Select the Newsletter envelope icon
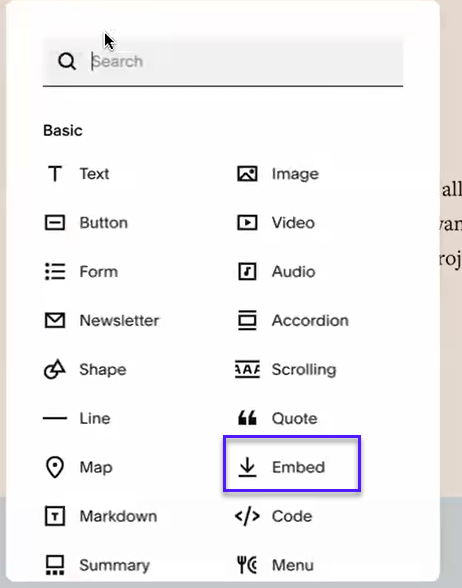This screenshot has width=462, height=588. (55, 321)
